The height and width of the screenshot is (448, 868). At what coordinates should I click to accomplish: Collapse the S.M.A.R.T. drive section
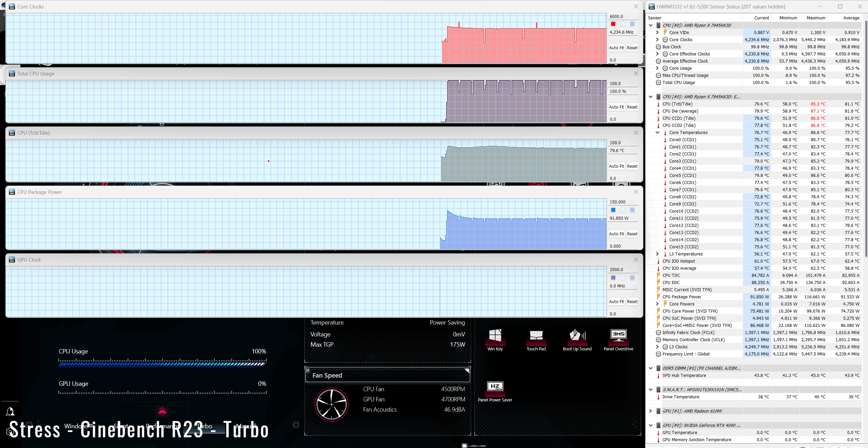(x=651, y=389)
